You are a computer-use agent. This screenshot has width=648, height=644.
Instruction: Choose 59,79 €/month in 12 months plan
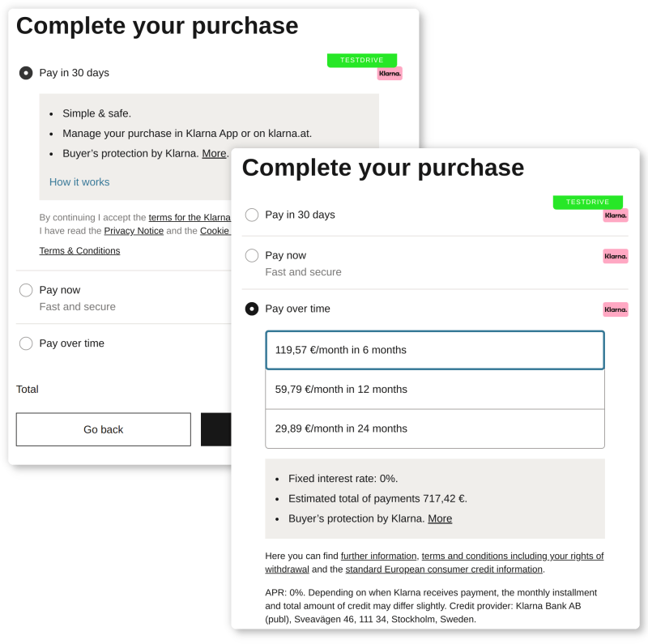pos(434,390)
